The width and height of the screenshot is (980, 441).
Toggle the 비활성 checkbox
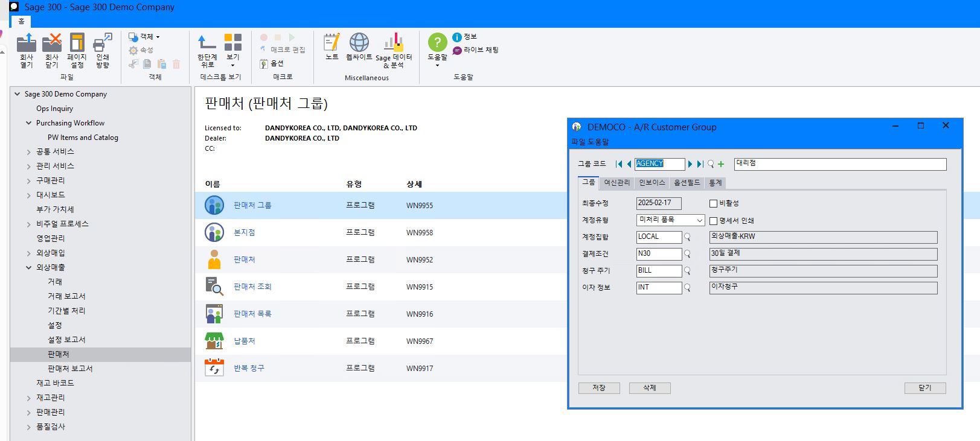tap(713, 204)
